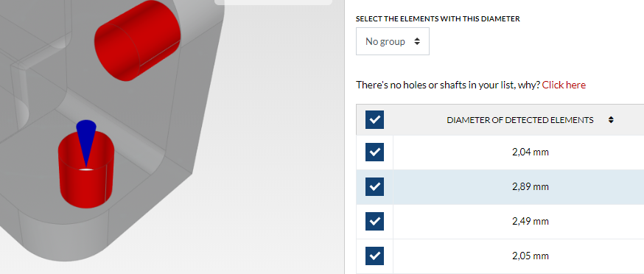The height and width of the screenshot is (274, 644).
Task: Select the 2,05 mm table row
Action: pos(500,256)
